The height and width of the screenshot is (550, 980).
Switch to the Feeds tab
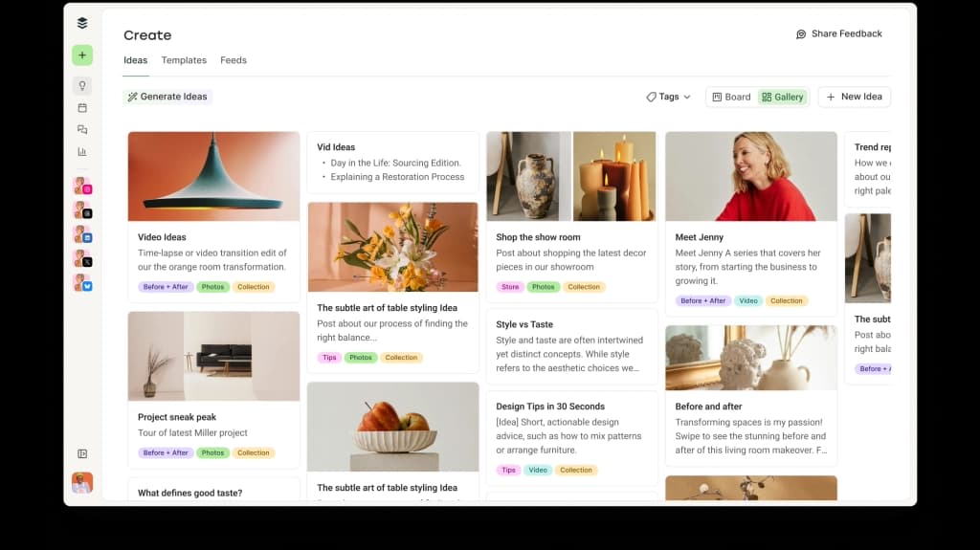click(234, 60)
